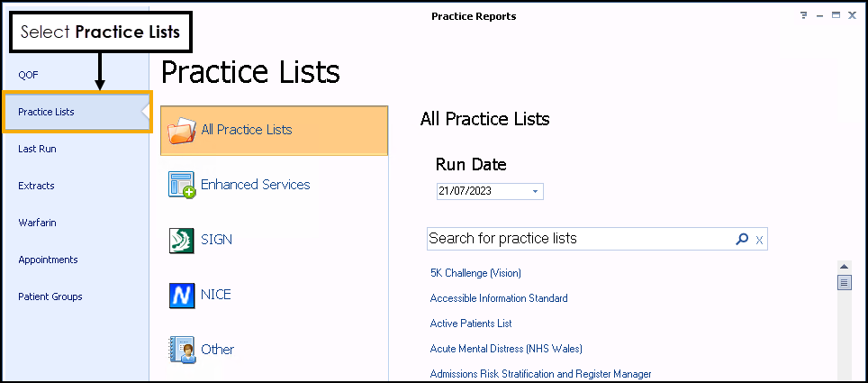The width and height of the screenshot is (868, 383).
Task: Click the search magnifier icon
Action: click(x=742, y=239)
